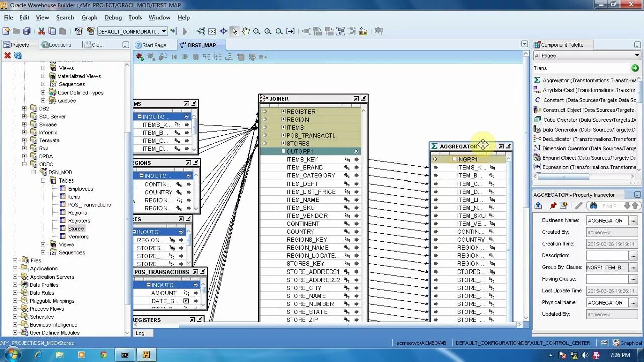
Task: Click the New document toolbar icon
Action: click(6, 31)
